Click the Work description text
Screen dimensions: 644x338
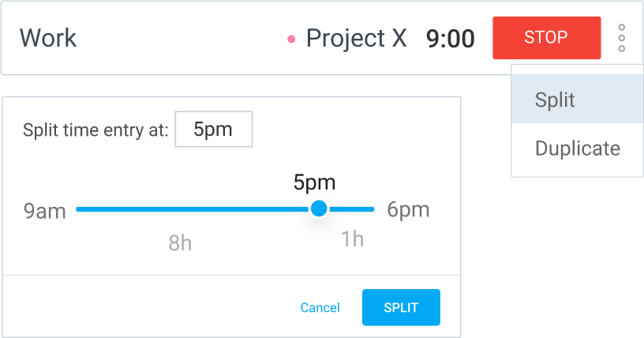47,38
